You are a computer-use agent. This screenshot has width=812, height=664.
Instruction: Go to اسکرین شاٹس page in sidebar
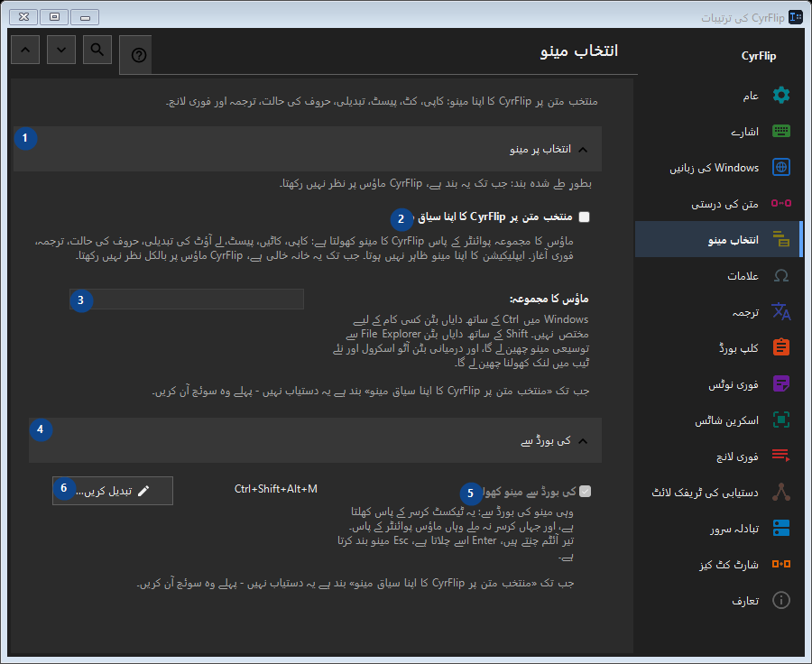click(718, 420)
